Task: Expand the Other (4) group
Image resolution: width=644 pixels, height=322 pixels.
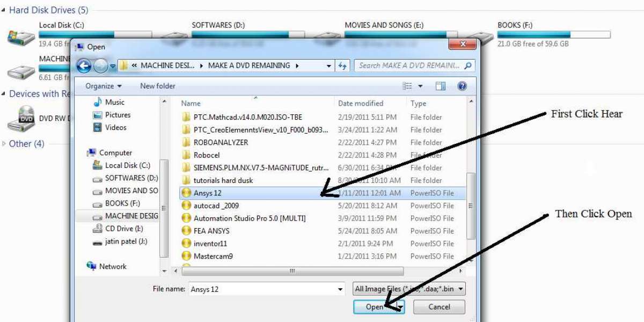Action: pyautogui.click(x=4, y=144)
